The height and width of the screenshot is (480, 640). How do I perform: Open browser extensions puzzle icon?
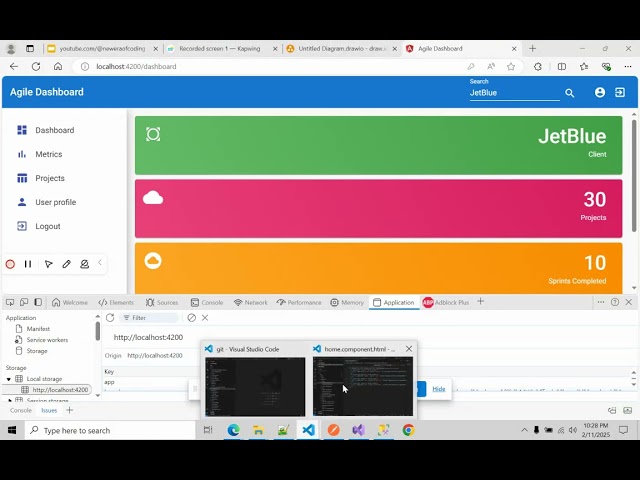point(538,67)
